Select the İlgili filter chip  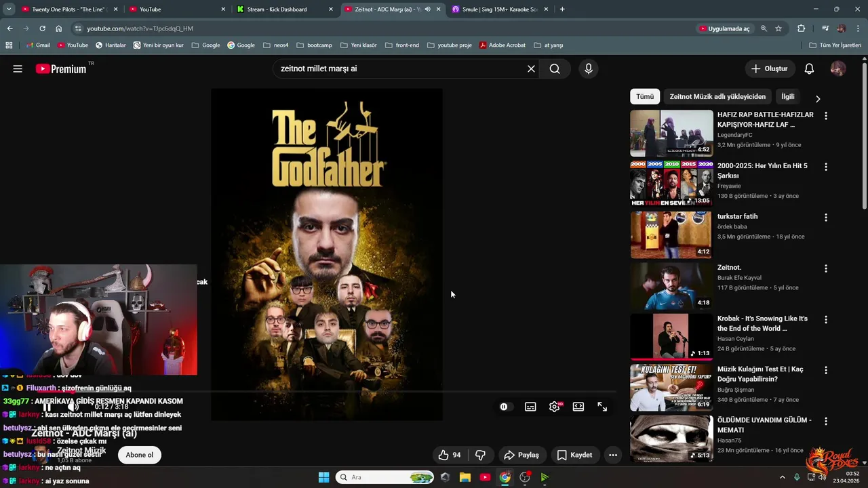787,96
